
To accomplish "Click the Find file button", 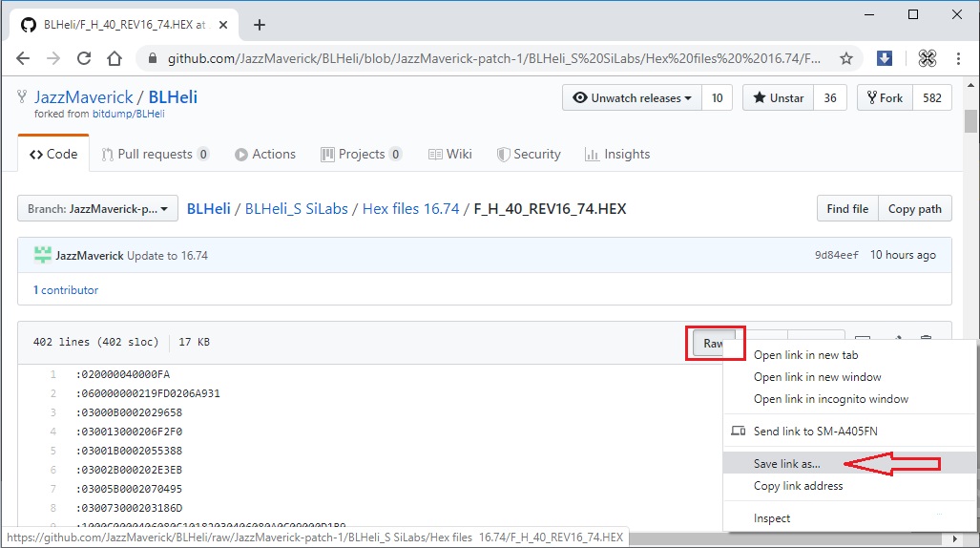I will pos(847,209).
